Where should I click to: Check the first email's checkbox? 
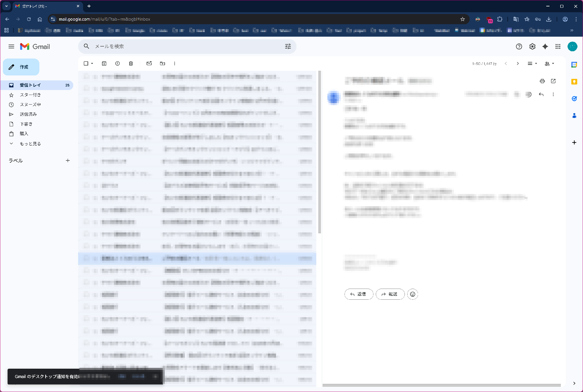pyautogui.click(x=86, y=77)
